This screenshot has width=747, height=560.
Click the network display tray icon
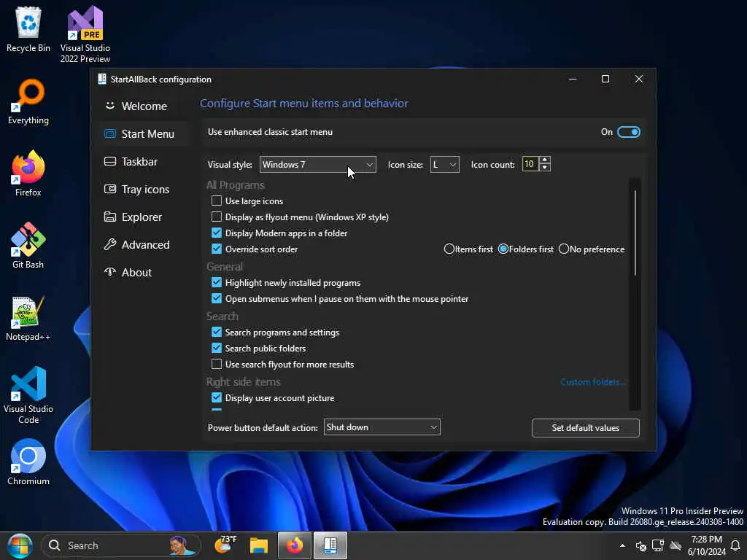coord(658,545)
